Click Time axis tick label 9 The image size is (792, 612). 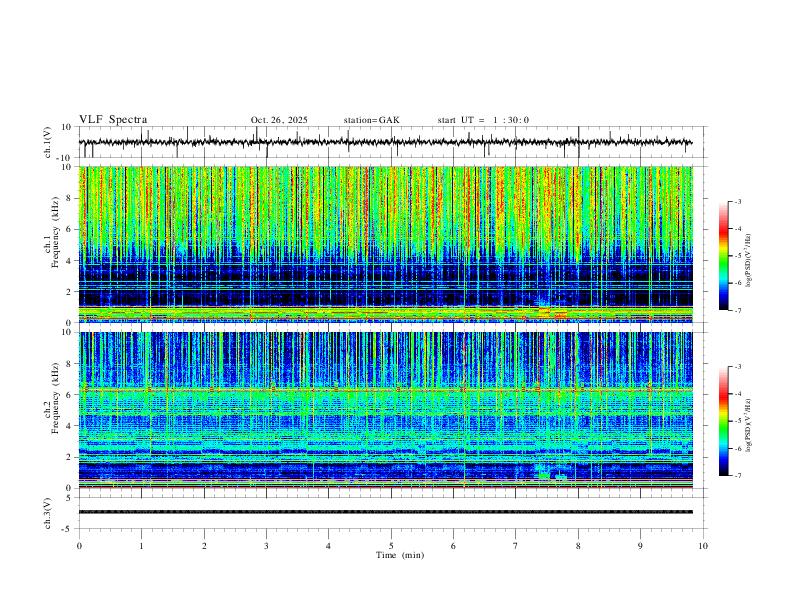[x=640, y=546]
